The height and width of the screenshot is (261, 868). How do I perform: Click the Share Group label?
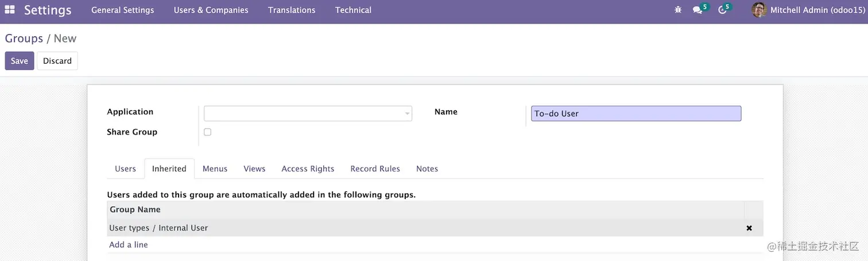pos(132,132)
